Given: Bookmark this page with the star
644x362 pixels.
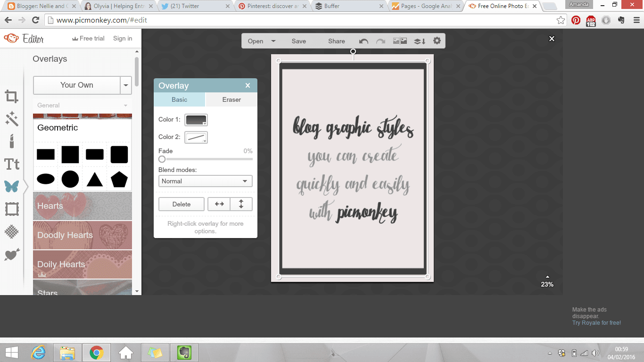Looking at the screenshot, I should (561, 20).
